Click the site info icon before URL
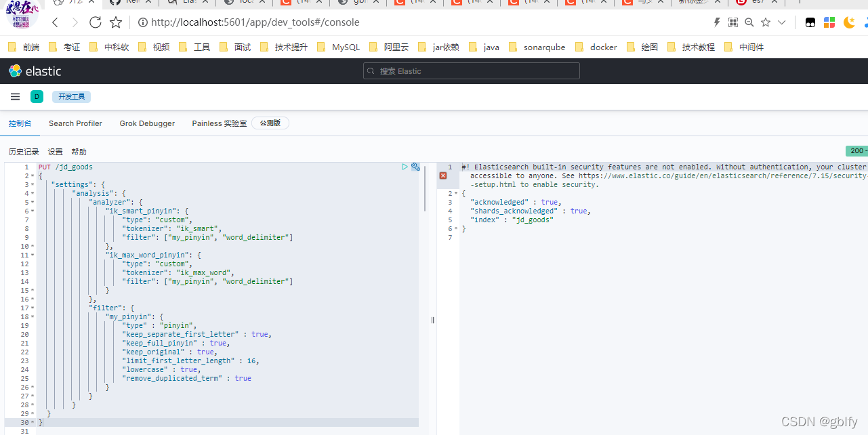The image size is (868, 435). point(142,22)
